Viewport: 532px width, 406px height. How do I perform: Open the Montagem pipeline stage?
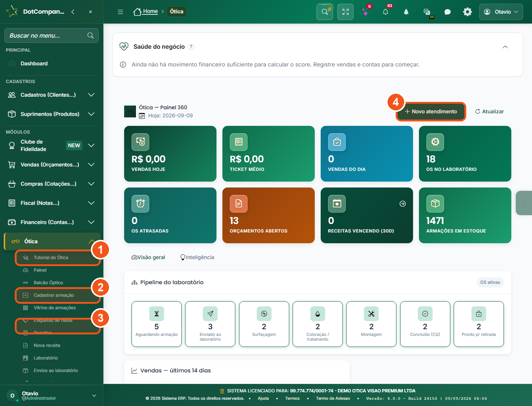pos(371,324)
